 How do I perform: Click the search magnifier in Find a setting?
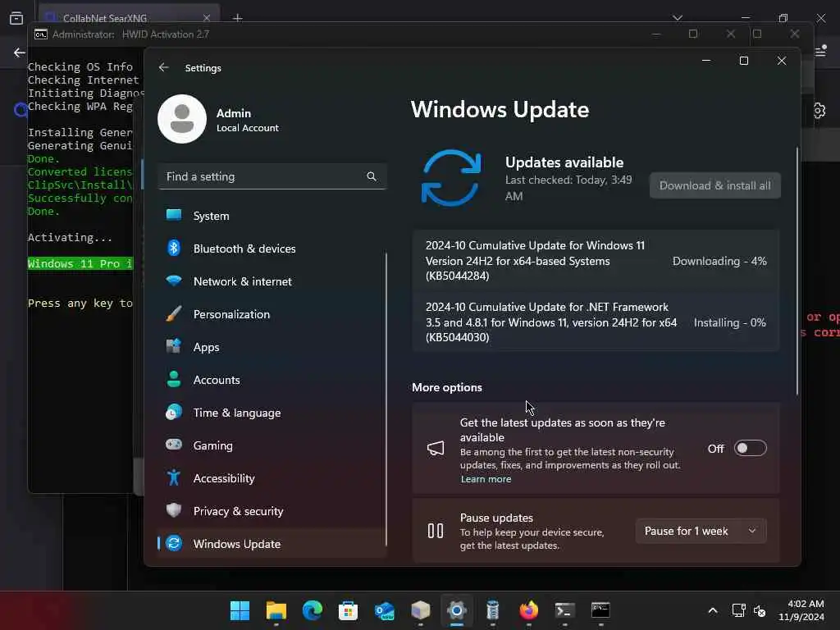pyautogui.click(x=372, y=176)
